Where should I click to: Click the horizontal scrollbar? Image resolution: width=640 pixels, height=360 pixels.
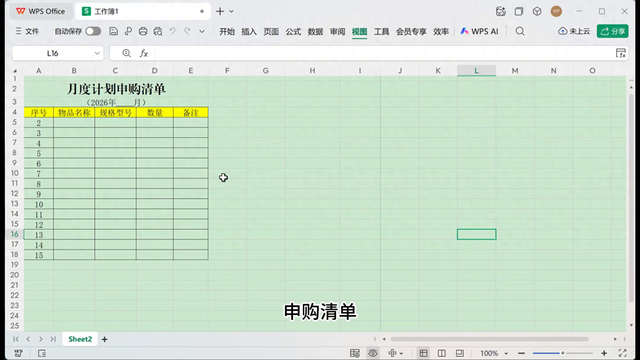[489, 339]
